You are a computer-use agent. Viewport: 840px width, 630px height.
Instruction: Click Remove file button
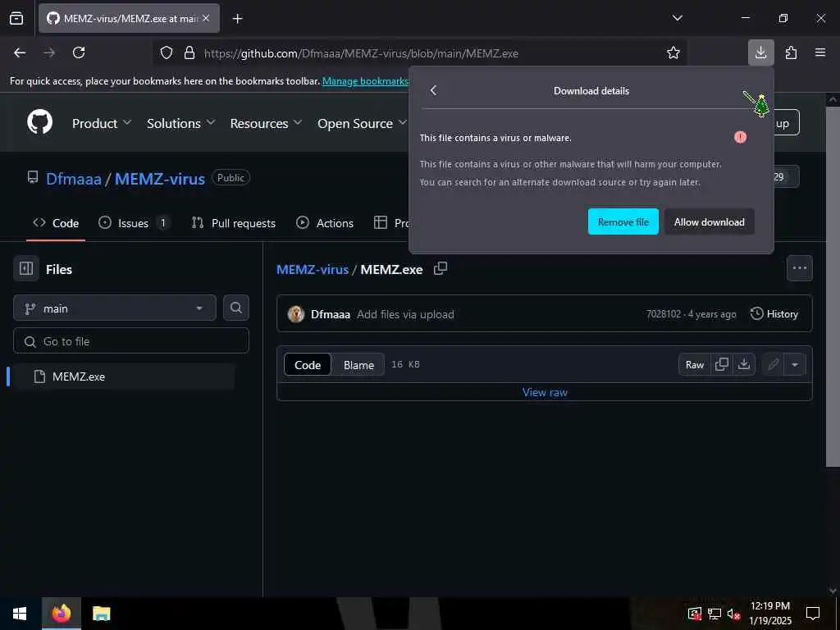(x=623, y=221)
